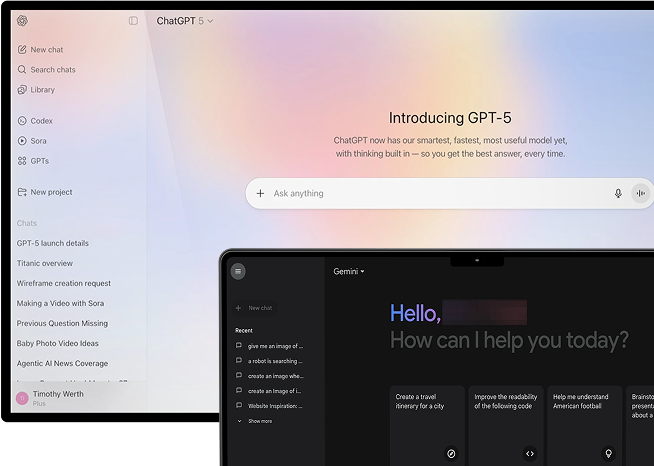Open the Titanic overview chat
The height and width of the screenshot is (466, 654).
(45, 263)
